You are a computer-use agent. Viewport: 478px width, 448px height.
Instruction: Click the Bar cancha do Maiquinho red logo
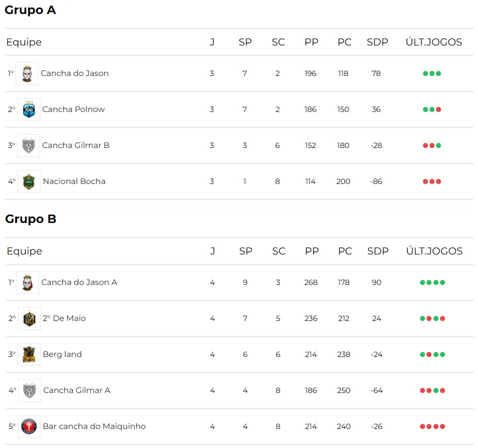pyautogui.click(x=29, y=426)
